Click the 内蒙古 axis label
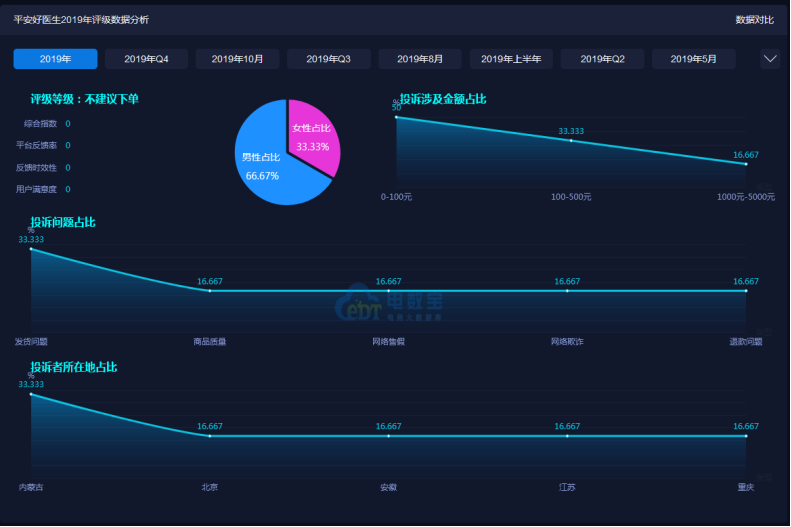This screenshot has height=527, width=791. pyautogui.click(x=31, y=487)
